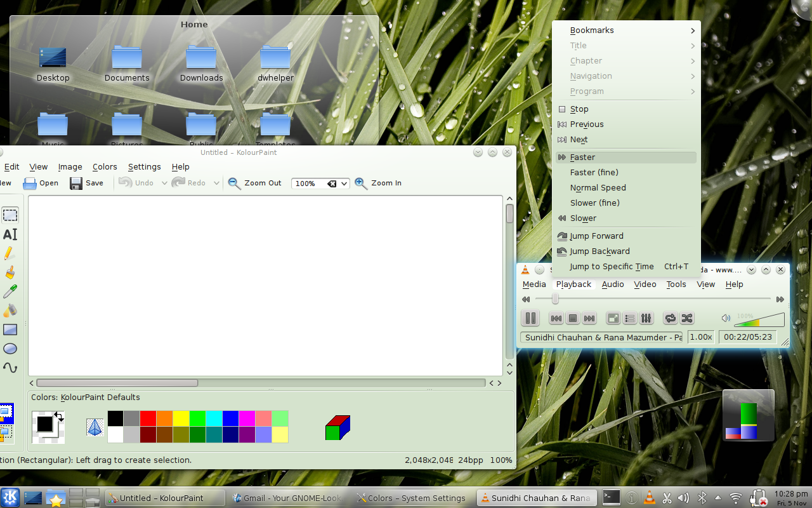The width and height of the screenshot is (812, 508).
Task: Pick the bright green color swatch
Action: coord(198,418)
